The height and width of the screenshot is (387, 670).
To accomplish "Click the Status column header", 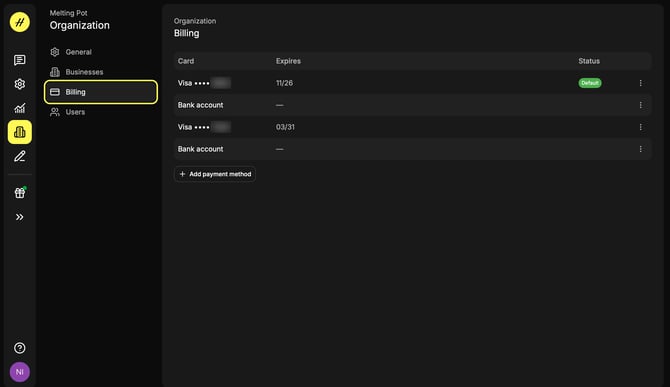I will [589, 61].
